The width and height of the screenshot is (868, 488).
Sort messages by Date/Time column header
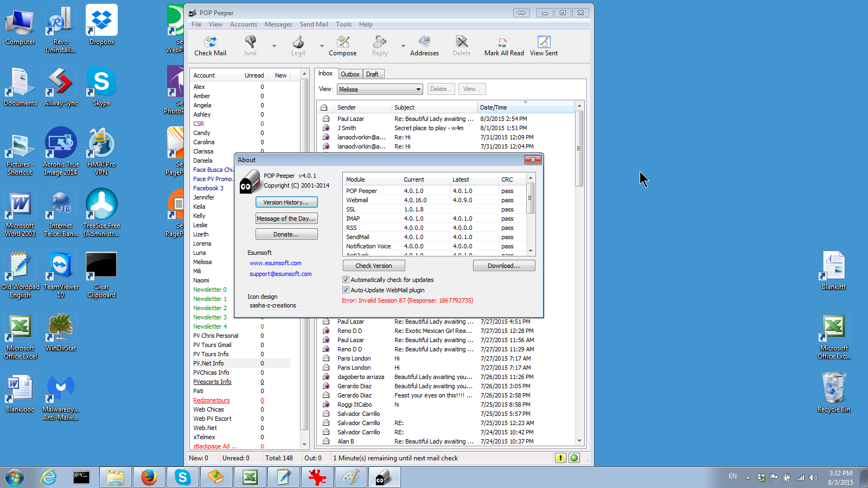(525, 107)
